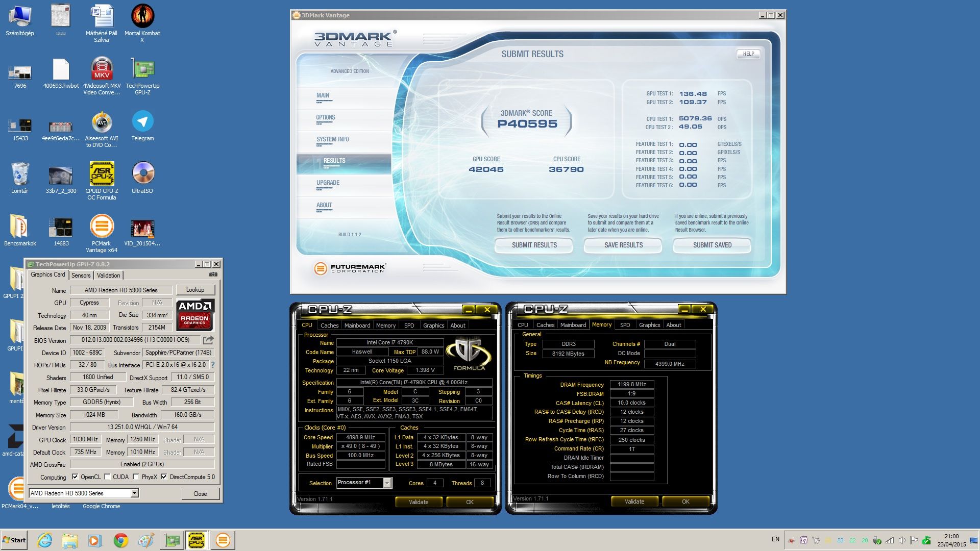The image size is (980, 551).
Task: Click Google Chrome in the taskbar
Action: click(121, 540)
